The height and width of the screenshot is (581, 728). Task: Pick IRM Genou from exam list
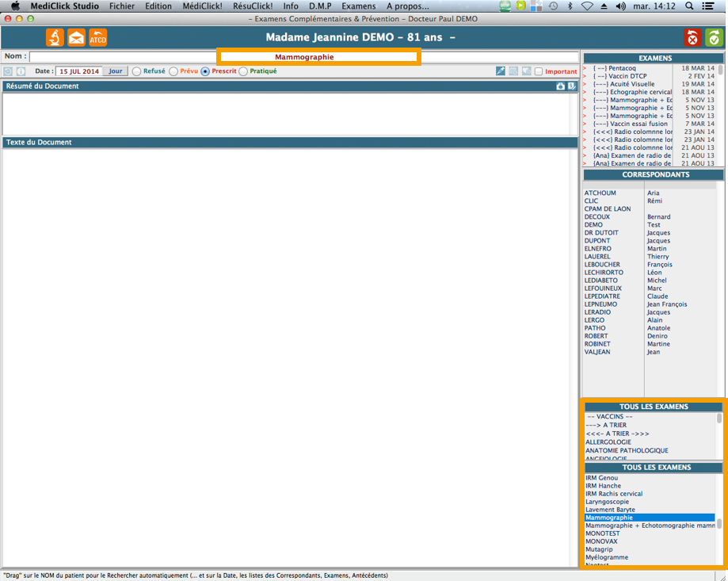coord(601,478)
